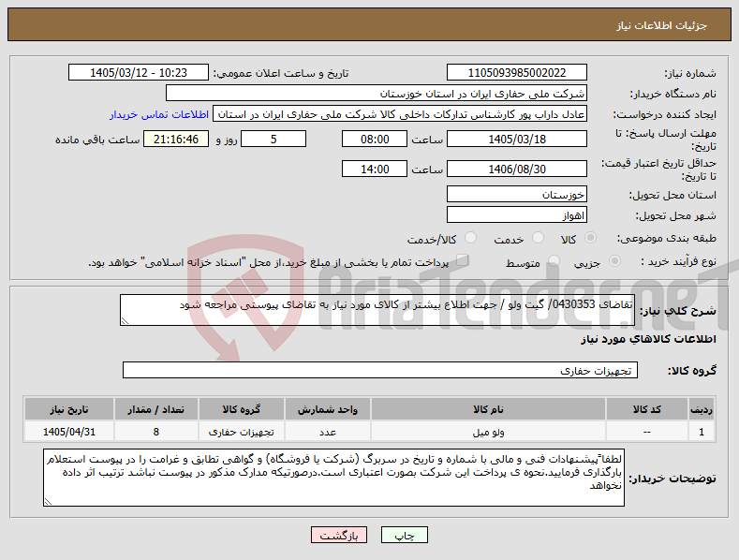Viewport: 739px width, 560px height.
Task: Click the گروه کالا table column header
Action: 242,409
